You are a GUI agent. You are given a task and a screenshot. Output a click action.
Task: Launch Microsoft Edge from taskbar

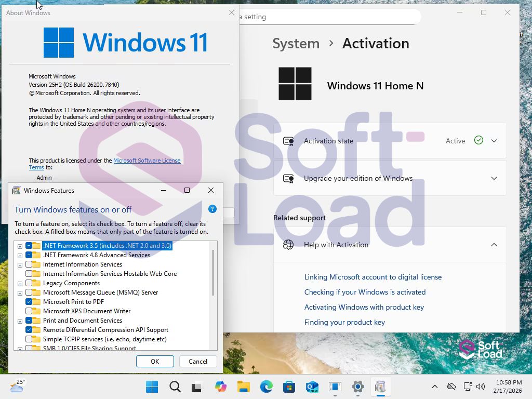click(267, 387)
